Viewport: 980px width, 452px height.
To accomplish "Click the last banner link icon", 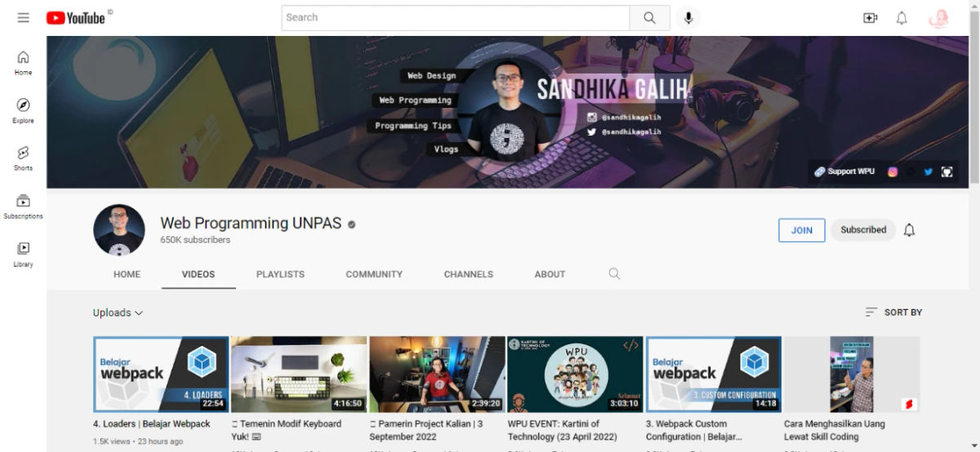I will [947, 172].
